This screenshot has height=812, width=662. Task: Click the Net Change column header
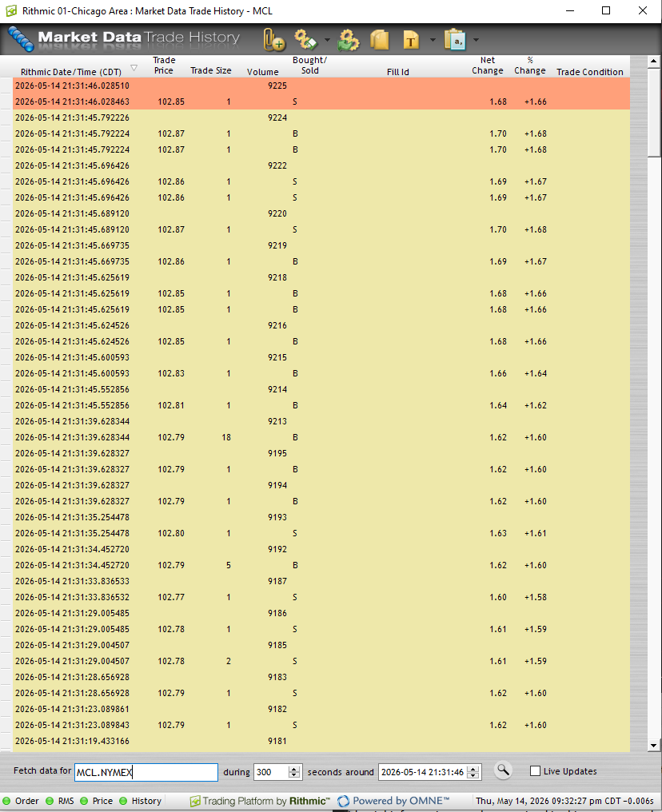pyautogui.click(x=488, y=66)
